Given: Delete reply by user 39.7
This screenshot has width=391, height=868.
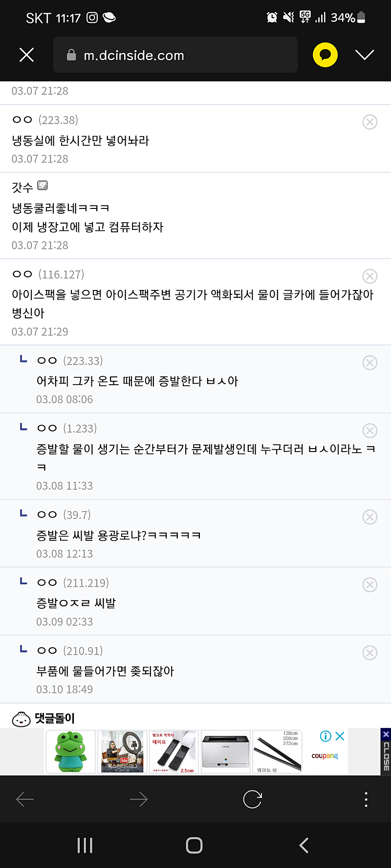Looking at the screenshot, I should click(x=370, y=517).
